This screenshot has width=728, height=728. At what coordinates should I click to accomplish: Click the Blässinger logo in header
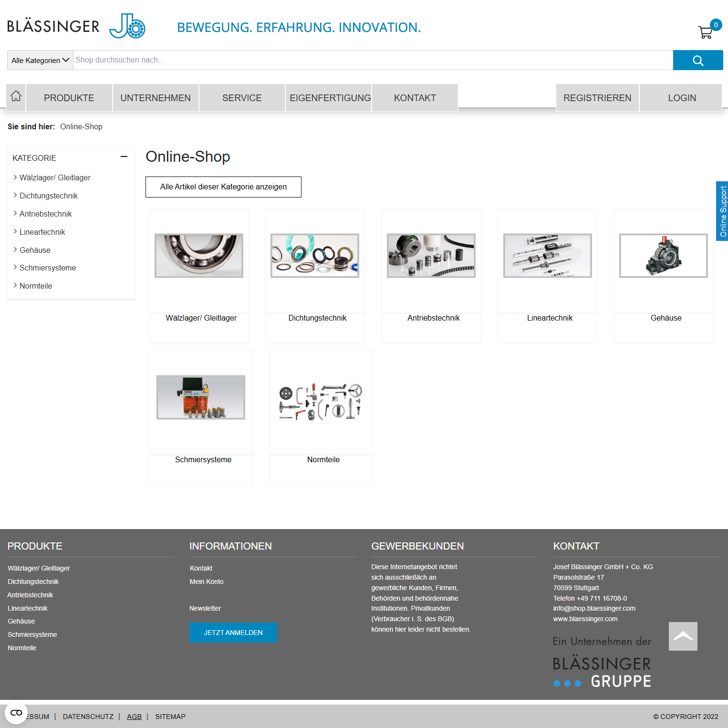click(76, 26)
